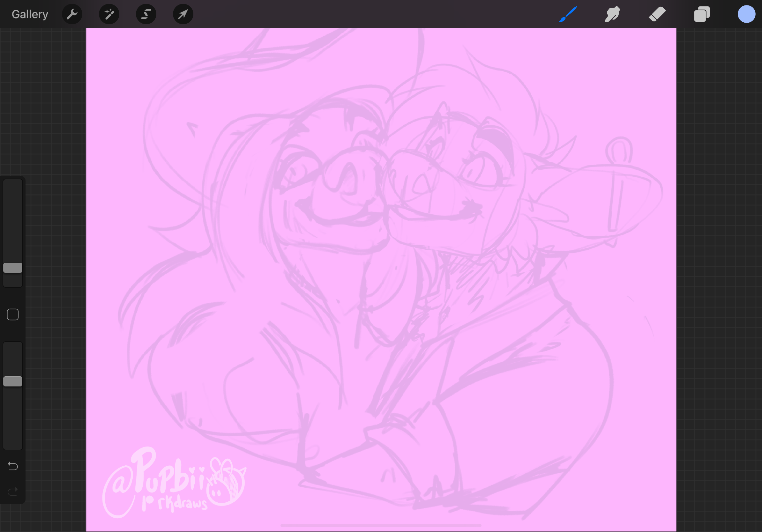Tap the home indicator bar at bottom
Screen dimensions: 762x532
[381, 525]
